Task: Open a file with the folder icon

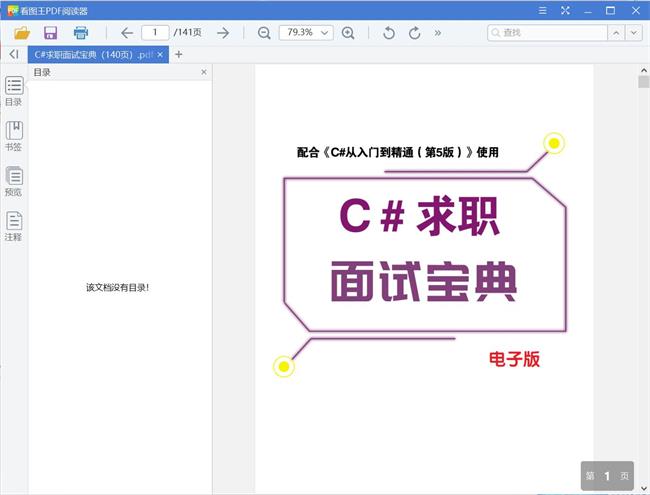Action: tap(22, 33)
